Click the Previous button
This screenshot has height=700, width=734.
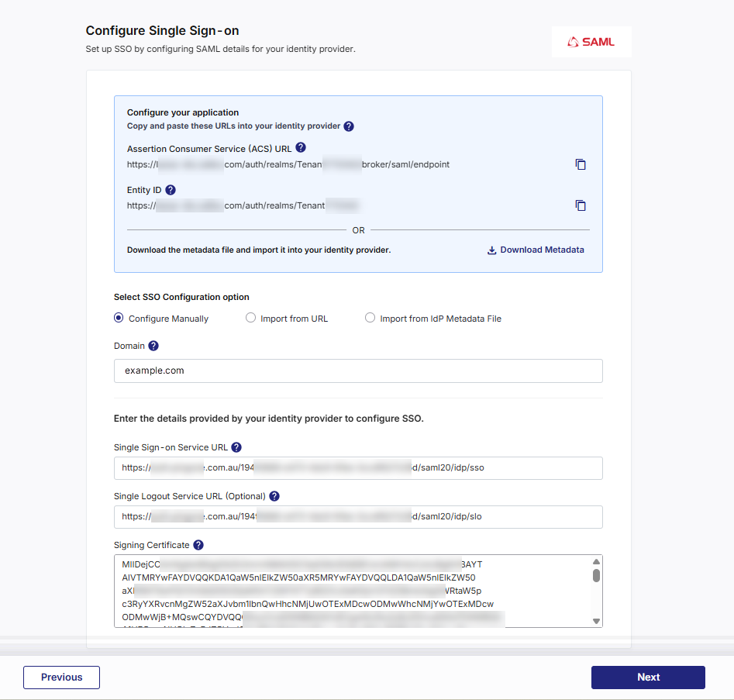[x=61, y=677]
